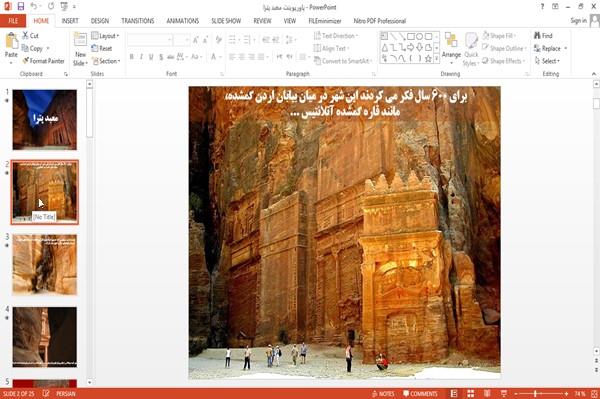
Task: Activate Format Painter
Action: point(43,61)
